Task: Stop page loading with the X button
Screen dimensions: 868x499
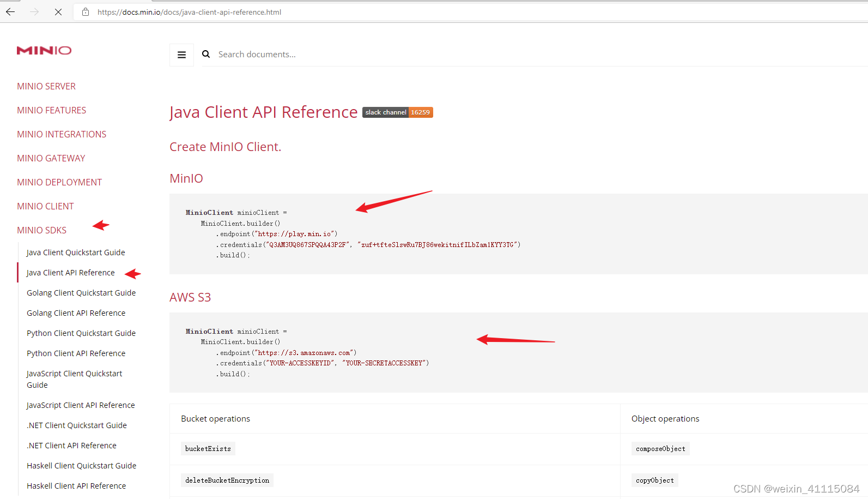Action: 58,11
